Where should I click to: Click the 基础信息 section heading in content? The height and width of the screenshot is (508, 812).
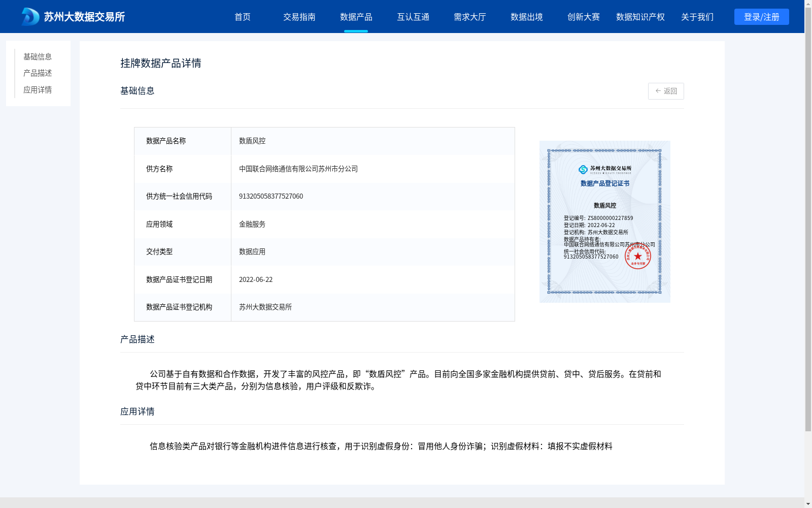pos(138,90)
